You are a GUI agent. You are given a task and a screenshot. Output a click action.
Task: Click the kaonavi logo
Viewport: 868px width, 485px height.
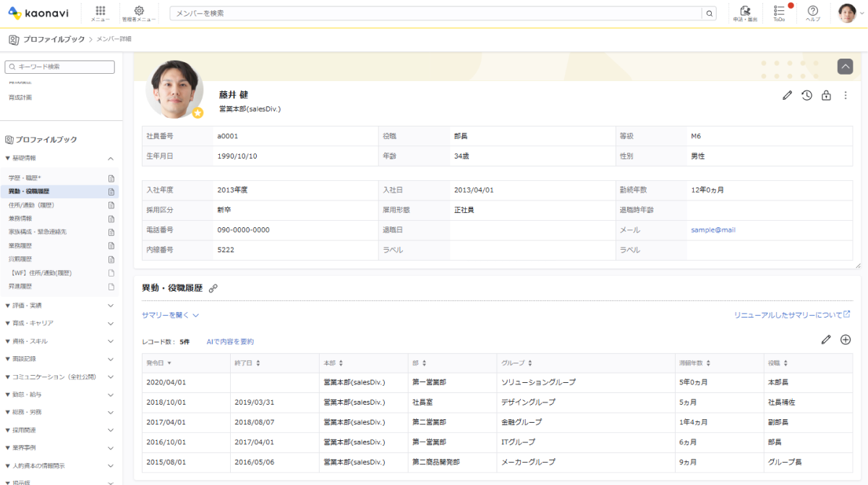(x=39, y=13)
